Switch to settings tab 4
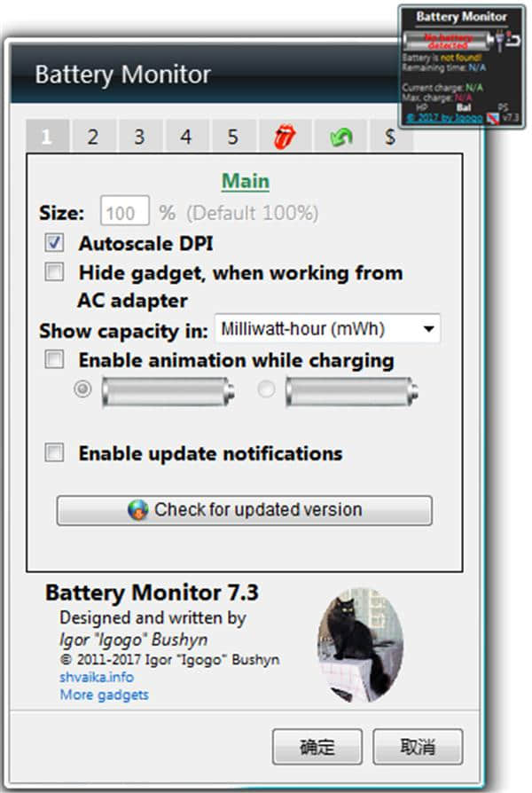 click(x=185, y=137)
